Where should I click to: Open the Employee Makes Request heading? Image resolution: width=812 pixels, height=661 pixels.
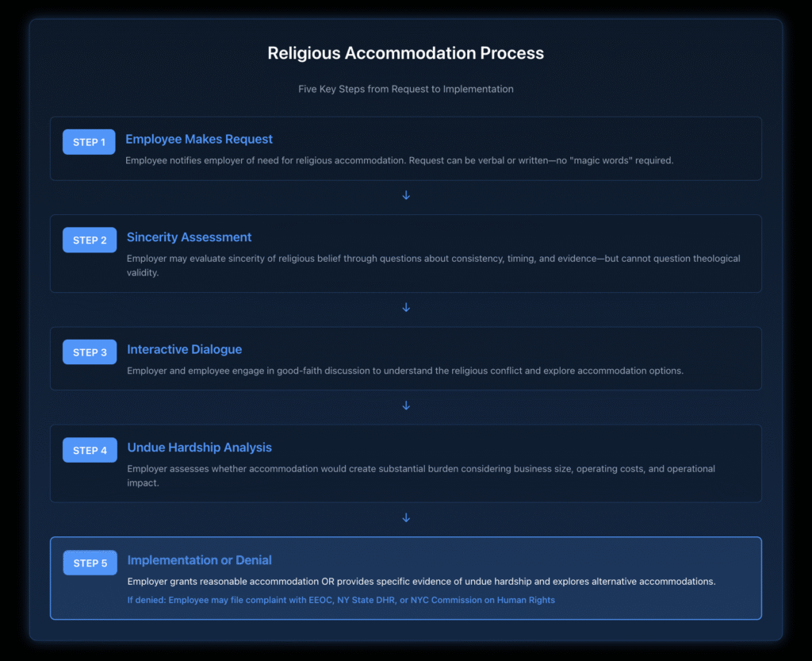199,139
